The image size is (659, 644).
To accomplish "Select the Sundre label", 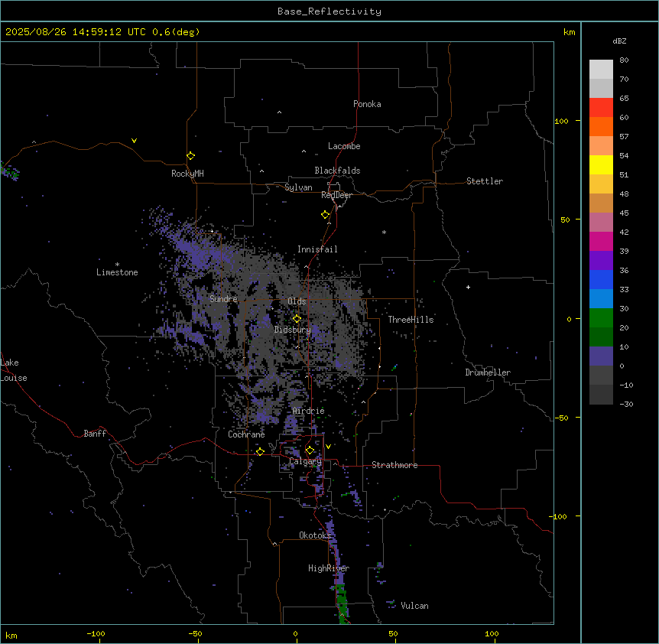I will 223,299.
